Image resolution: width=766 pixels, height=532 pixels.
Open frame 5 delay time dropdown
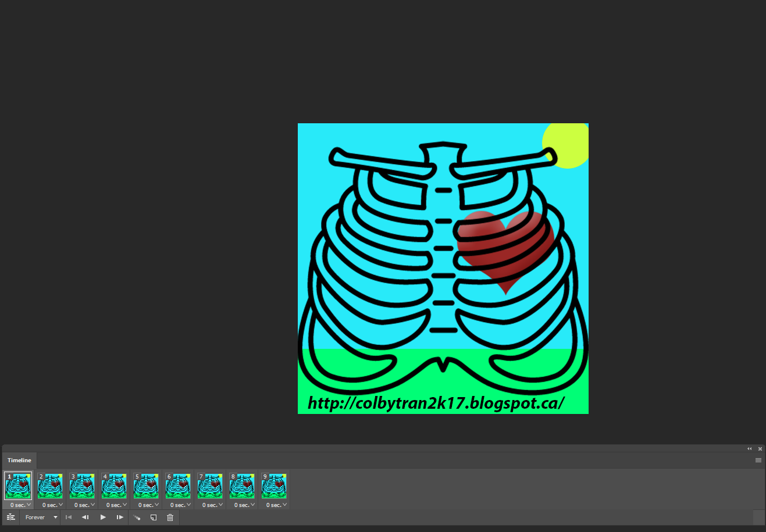(149, 505)
